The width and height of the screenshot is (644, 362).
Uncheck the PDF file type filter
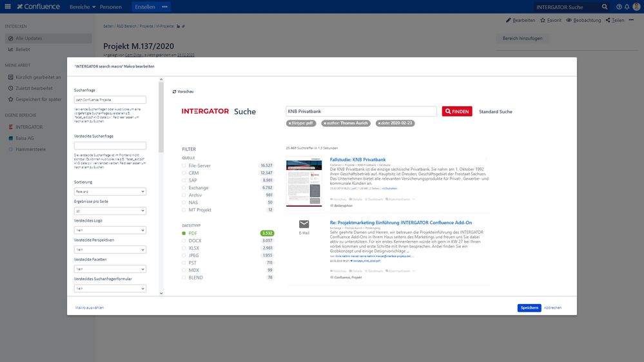[x=184, y=233]
